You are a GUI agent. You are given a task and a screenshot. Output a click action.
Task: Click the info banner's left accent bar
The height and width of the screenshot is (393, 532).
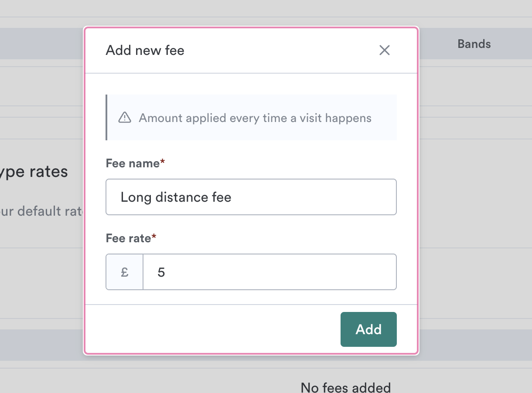(106, 118)
